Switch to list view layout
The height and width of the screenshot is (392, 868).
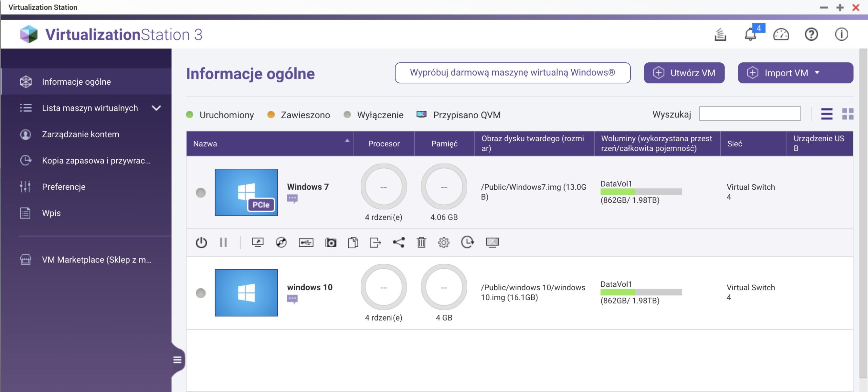tap(827, 114)
